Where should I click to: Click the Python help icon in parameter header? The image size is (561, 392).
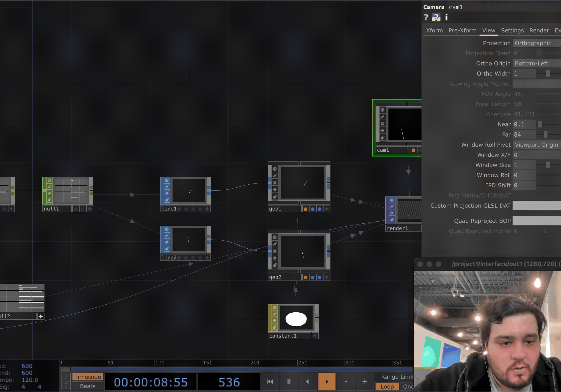(436, 17)
